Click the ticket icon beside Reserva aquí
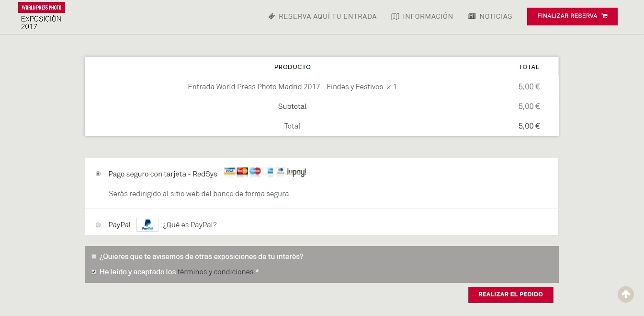Viewport: 644px width, 316px height. tap(271, 16)
